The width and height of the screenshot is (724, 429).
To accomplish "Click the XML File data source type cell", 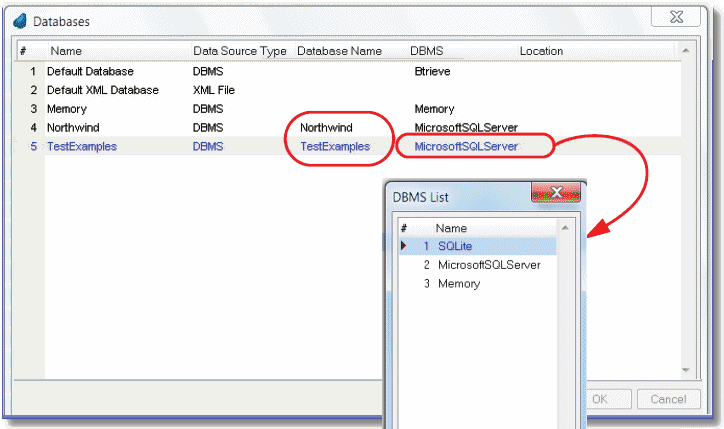I will [x=214, y=90].
